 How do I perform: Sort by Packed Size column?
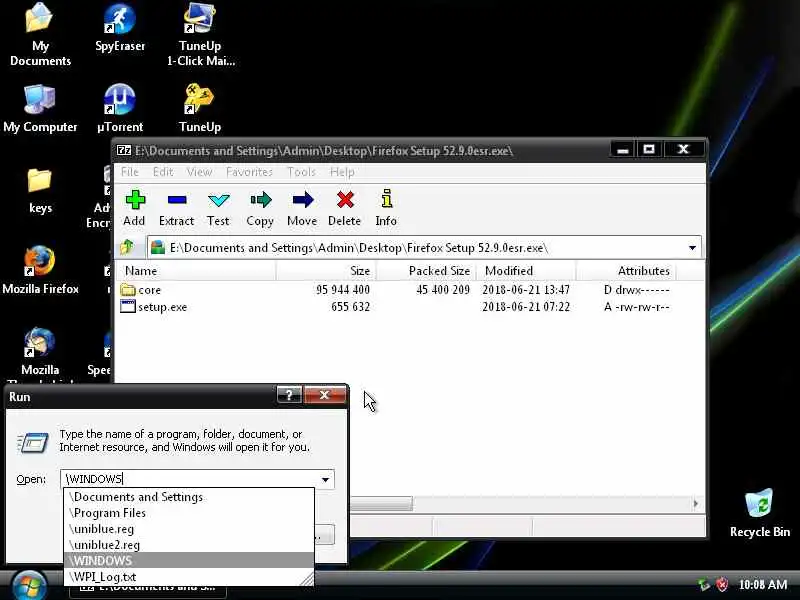point(426,271)
